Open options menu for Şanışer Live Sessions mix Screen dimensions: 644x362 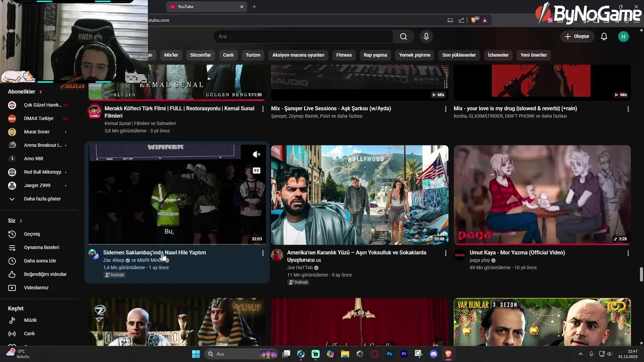tap(445, 109)
